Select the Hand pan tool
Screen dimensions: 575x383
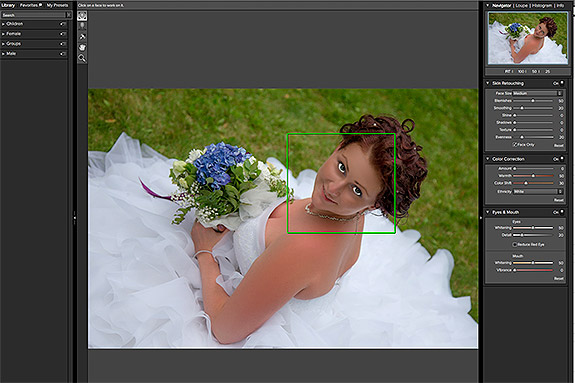(82, 47)
